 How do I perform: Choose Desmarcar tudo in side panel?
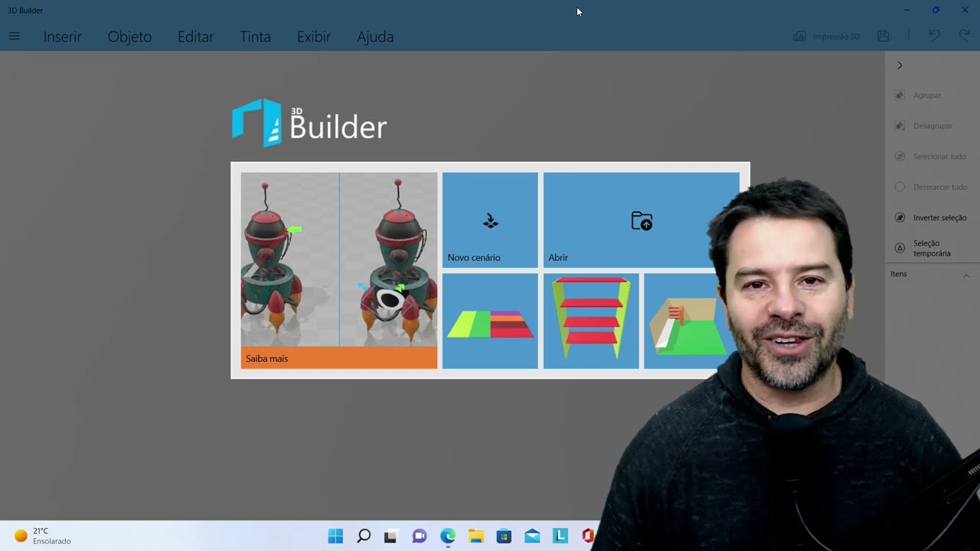930,187
